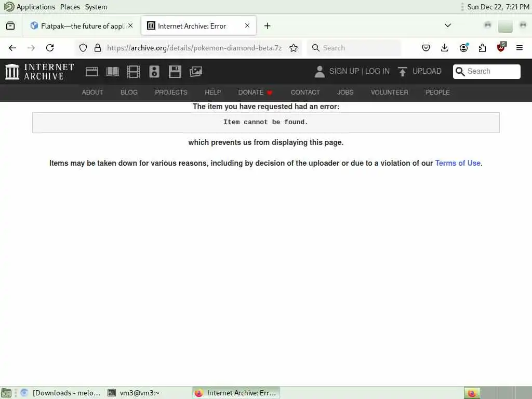Open the CONTACT navigation link
Screen dimensions: 532x399
pos(305,92)
